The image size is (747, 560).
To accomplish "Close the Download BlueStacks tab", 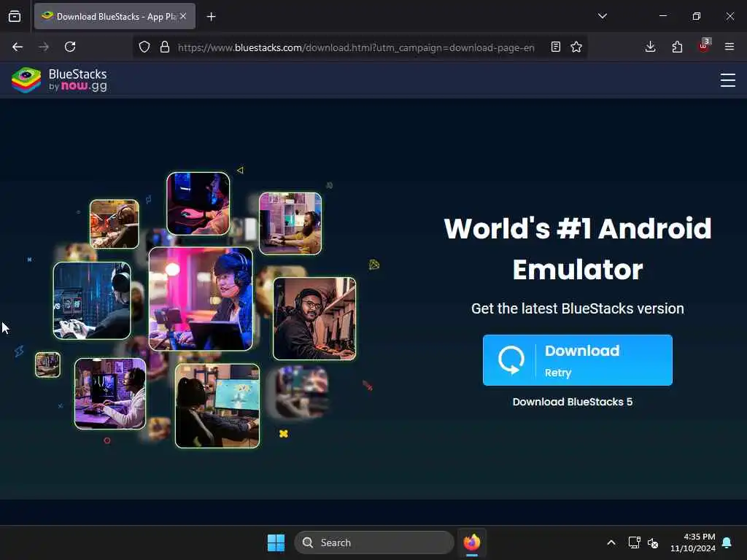I will [183, 16].
